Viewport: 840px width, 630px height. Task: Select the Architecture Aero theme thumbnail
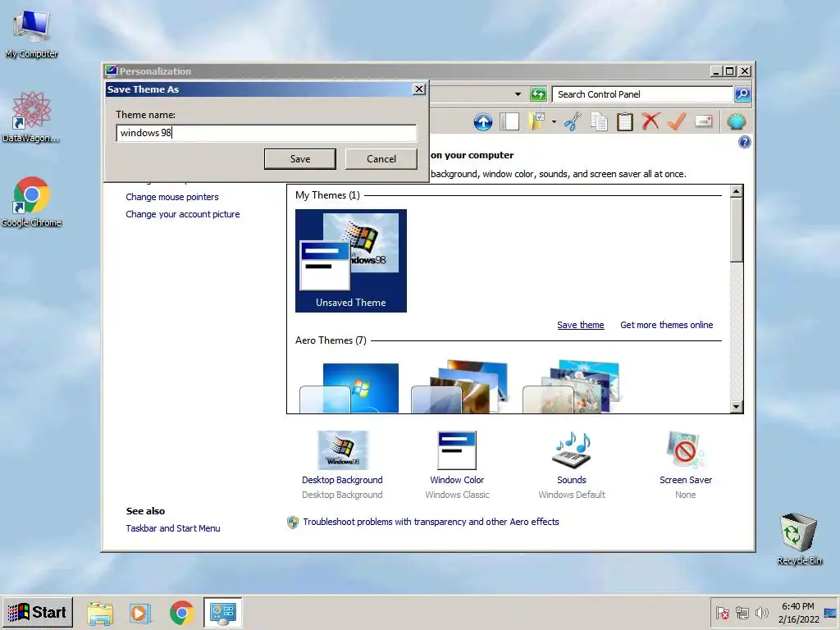click(x=459, y=387)
